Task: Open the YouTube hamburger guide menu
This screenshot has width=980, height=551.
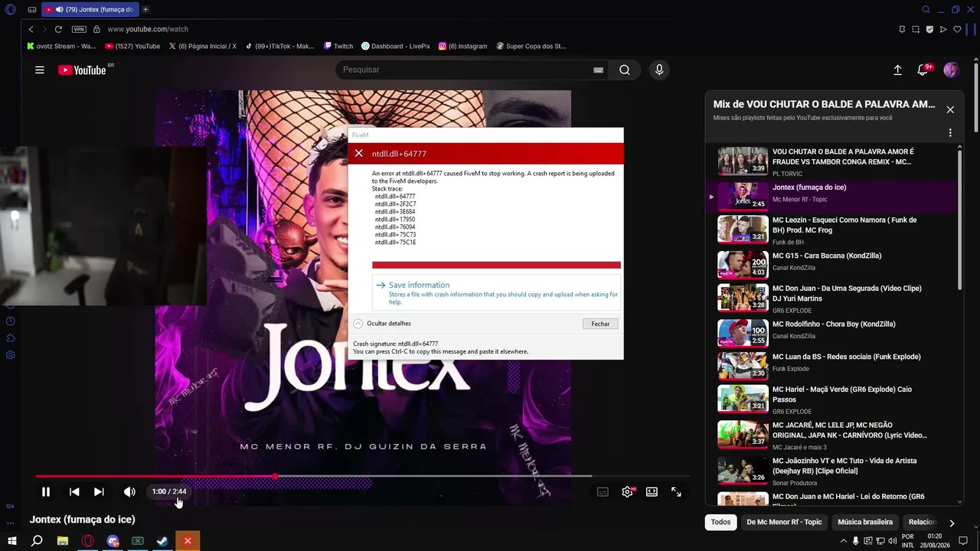Action: click(x=40, y=70)
